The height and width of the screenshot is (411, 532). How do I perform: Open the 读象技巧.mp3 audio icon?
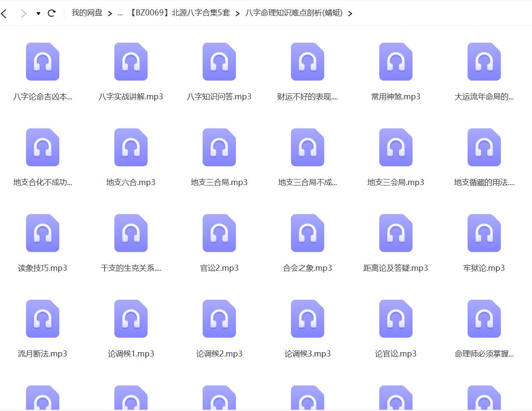(x=42, y=233)
